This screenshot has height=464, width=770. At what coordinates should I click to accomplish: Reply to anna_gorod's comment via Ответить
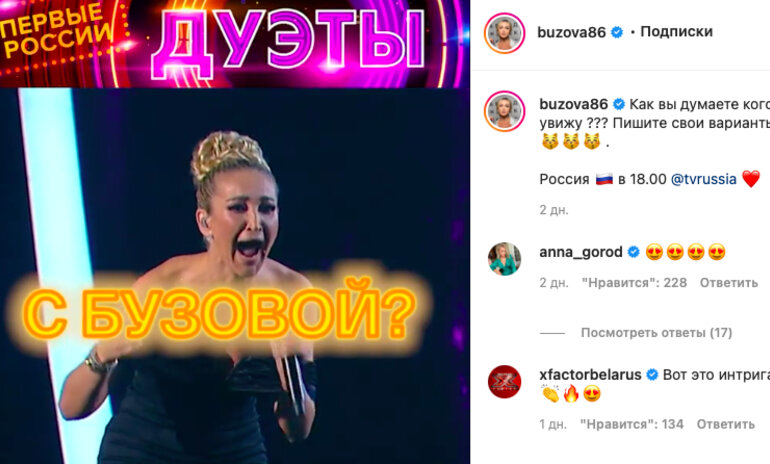(x=729, y=282)
